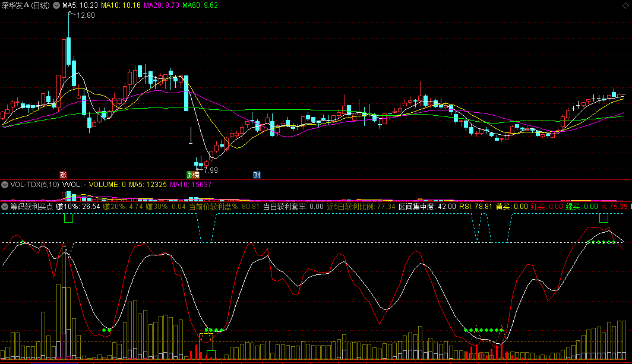Click the 绿买: 0.00 value
Image resolution: width=632 pixels, height=364 pixels.
click(582, 207)
